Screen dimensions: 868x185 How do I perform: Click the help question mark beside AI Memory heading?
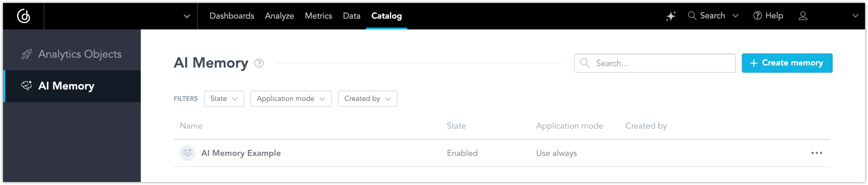tap(259, 63)
